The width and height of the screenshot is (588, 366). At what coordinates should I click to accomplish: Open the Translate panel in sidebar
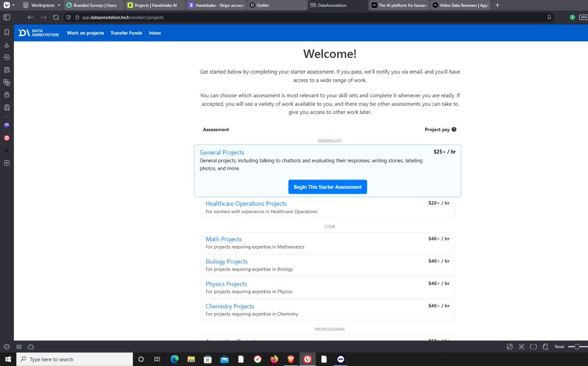tap(7, 82)
